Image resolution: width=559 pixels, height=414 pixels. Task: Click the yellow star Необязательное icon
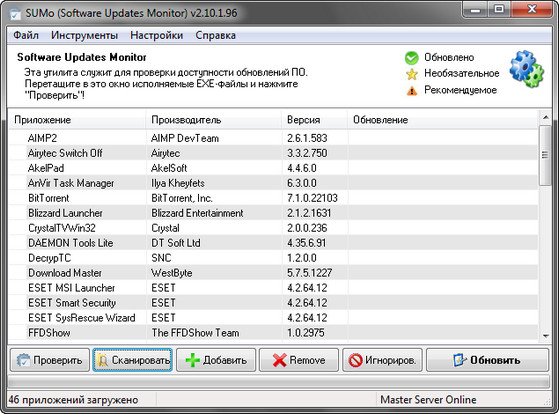tap(411, 74)
